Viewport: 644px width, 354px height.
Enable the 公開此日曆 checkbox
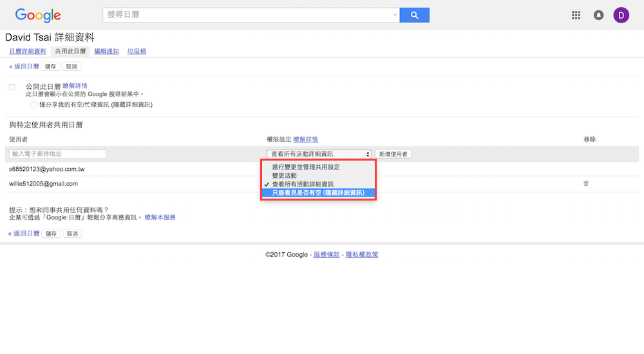click(12, 86)
